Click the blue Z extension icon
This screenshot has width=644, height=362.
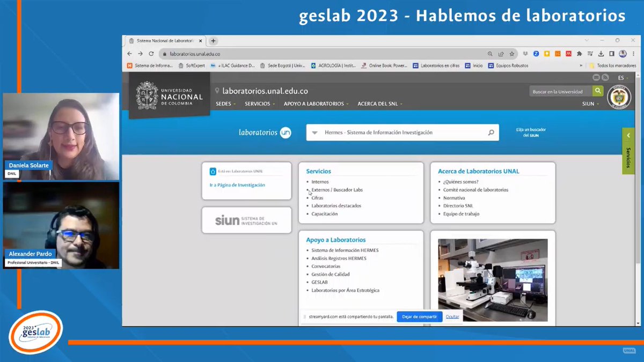point(536,54)
